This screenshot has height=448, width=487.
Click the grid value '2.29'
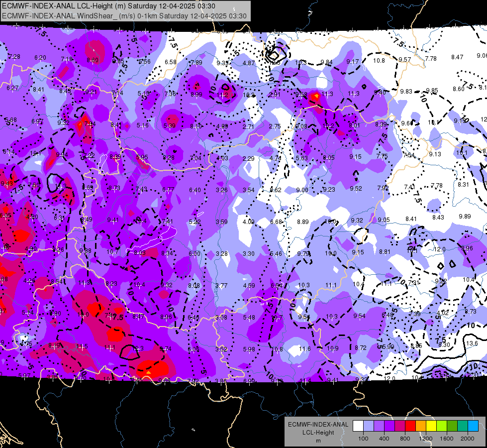tap(248, 159)
